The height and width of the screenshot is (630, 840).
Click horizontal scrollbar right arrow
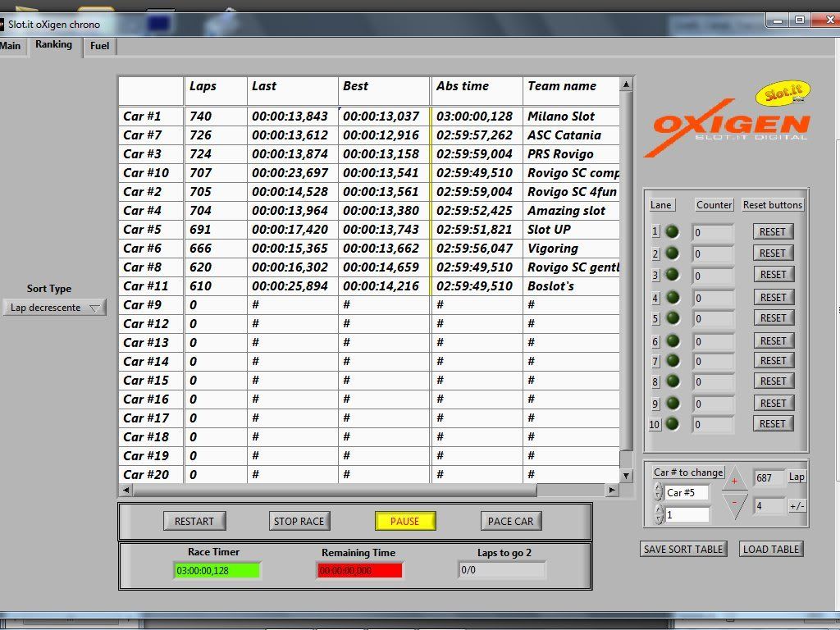(612, 490)
